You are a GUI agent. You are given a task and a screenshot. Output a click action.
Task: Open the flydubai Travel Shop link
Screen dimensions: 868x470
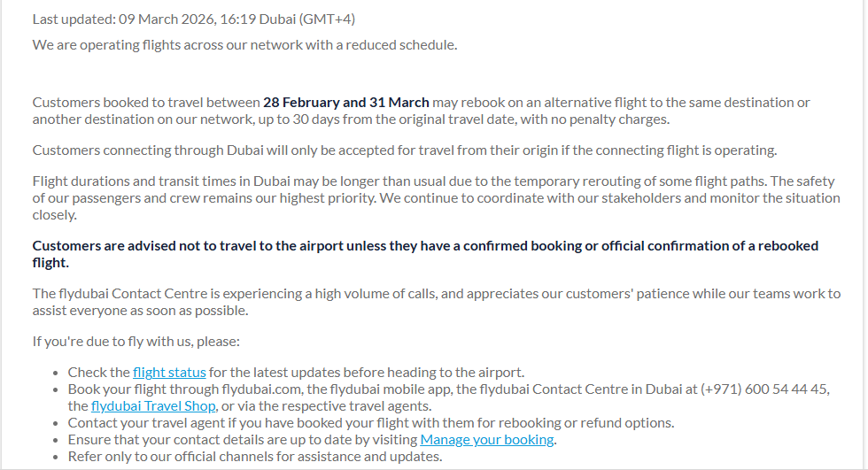153,405
